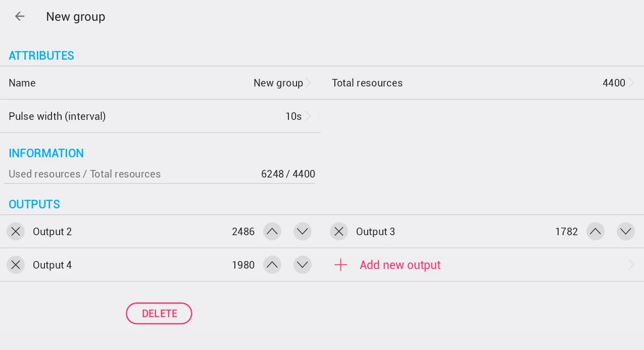Select the Output 2 value 2486
Screen dimensions: 644x350
click(x=243, y=232)
